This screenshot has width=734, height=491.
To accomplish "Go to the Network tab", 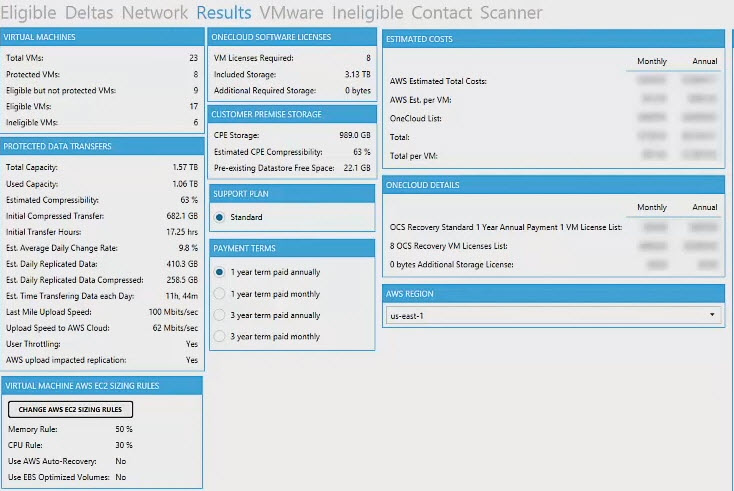I will (x=154, y=13).
